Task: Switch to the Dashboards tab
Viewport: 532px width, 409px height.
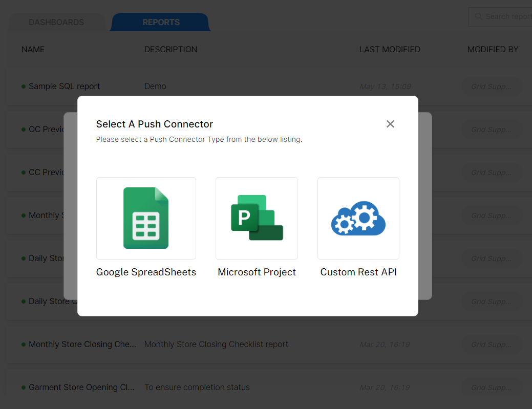Action: pyautogui.click(x=56, y=23)
